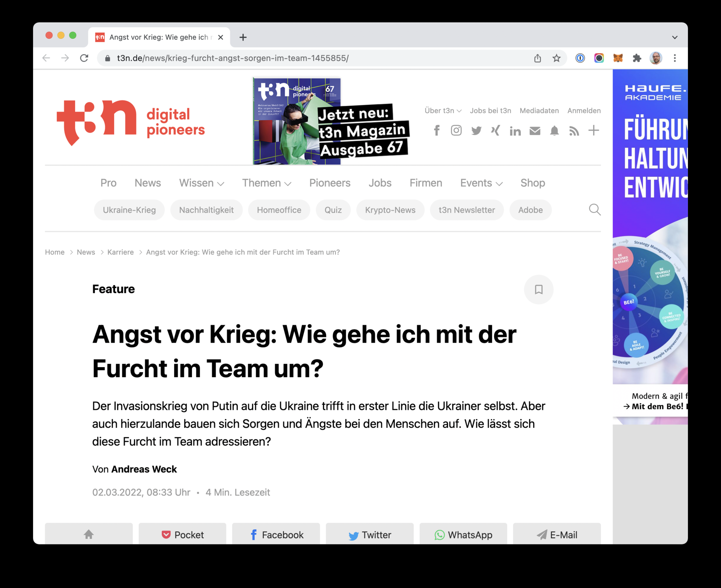Click the notification bell icon
This screenshot has width=721, height=588.
[x=554, y=131]
